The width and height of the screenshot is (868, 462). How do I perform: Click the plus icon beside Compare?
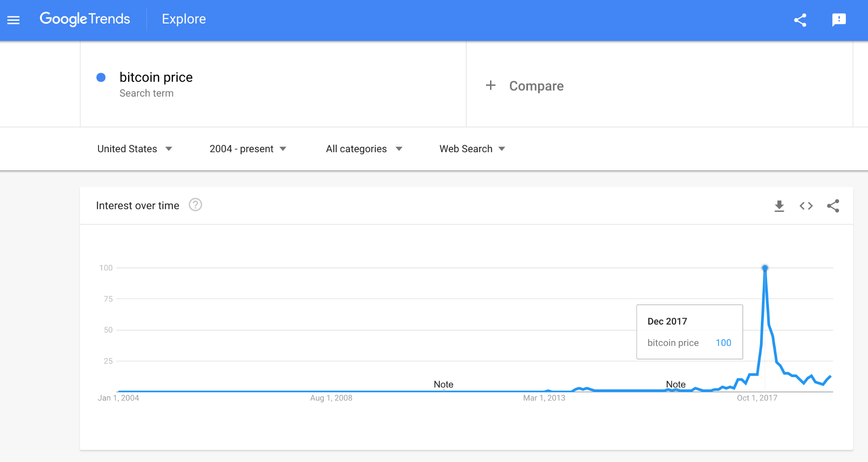pos(491,85)
